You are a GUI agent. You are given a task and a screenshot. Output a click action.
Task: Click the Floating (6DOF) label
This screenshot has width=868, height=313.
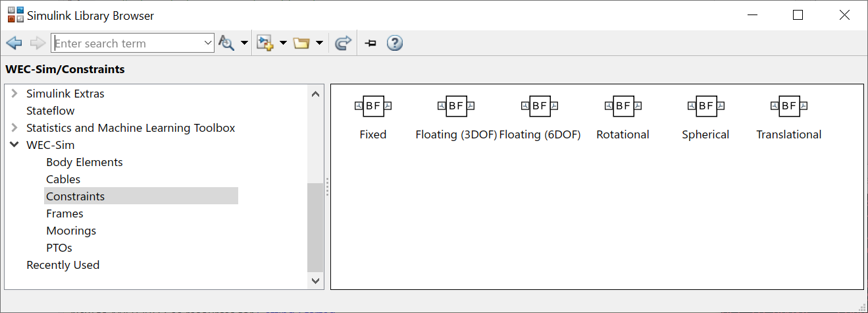(540, 134)
